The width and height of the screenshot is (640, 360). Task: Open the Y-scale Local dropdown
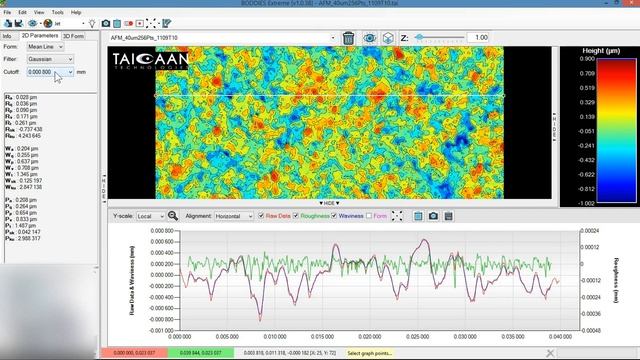151,216
